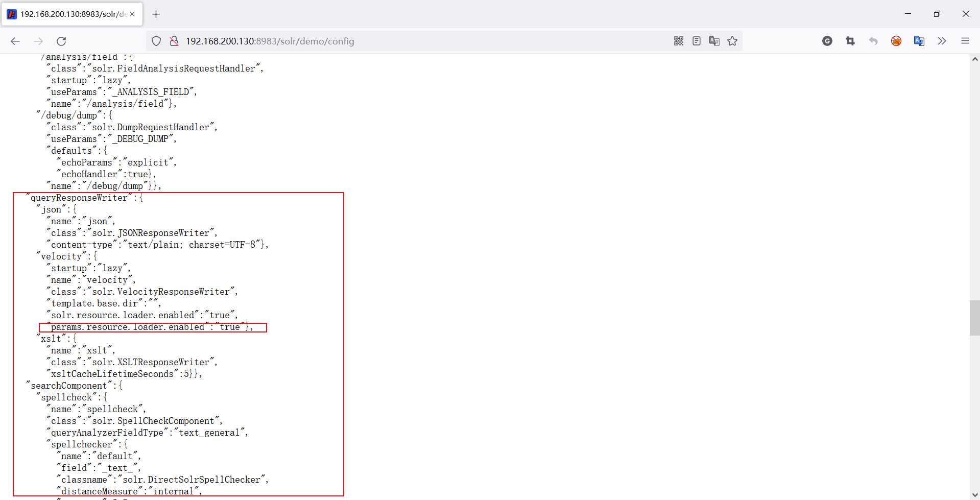The image size is (980, 500).
Task: Click "params.resource.loader.enabled":"true" line
Action: [x=150, y=327]
